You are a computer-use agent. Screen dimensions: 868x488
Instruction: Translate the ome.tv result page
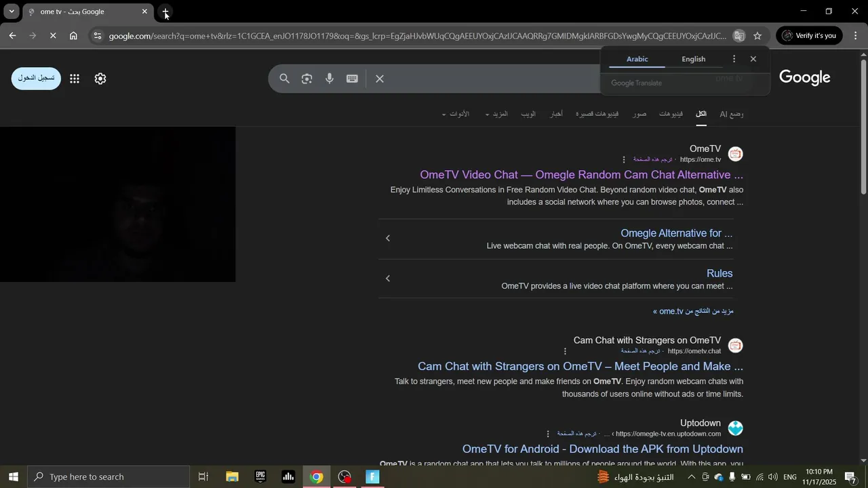pos(652,160)
